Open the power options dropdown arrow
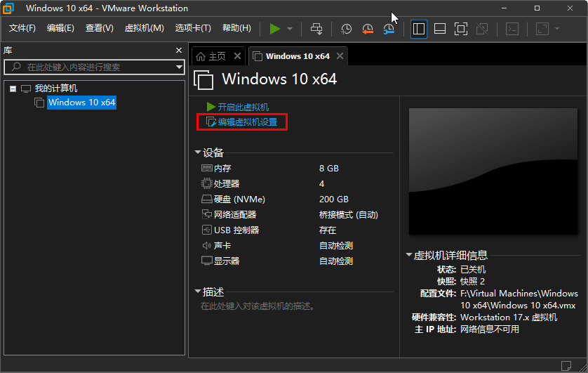Image resolution: width=588 pixels, height=373 pixels. (x=290, y=29)
